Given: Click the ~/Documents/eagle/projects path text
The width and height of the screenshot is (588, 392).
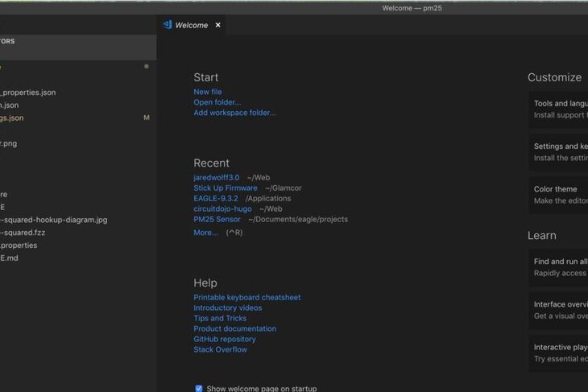Looking at the screenshot, I should coord(298,219).
